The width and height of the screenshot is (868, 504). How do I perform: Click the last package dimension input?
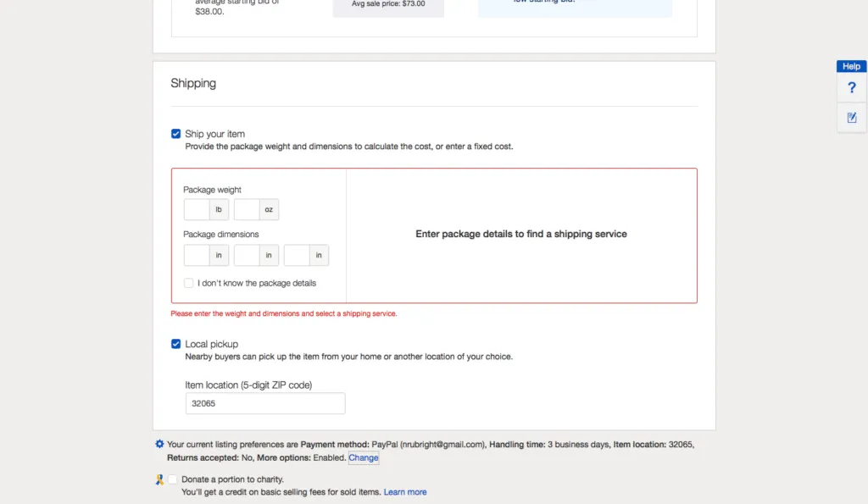pyautogui.click(x=296, y=255)
